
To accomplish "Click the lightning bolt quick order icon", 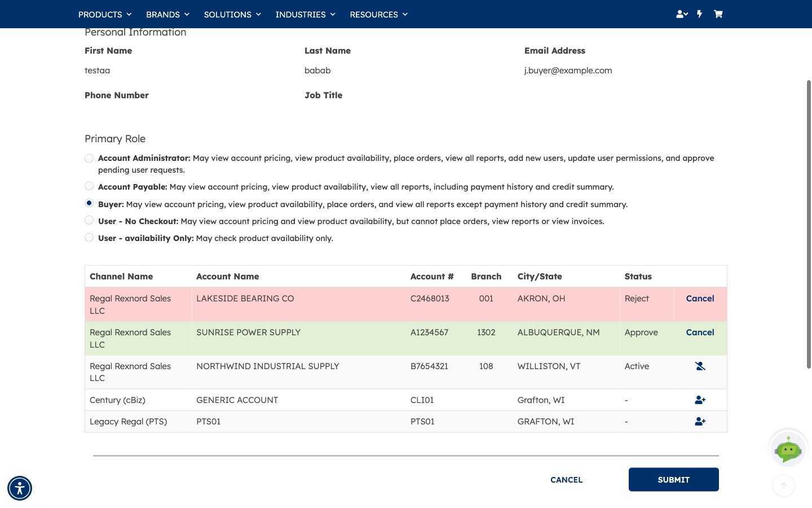I will pyautogui.click(x=700, y=14).
